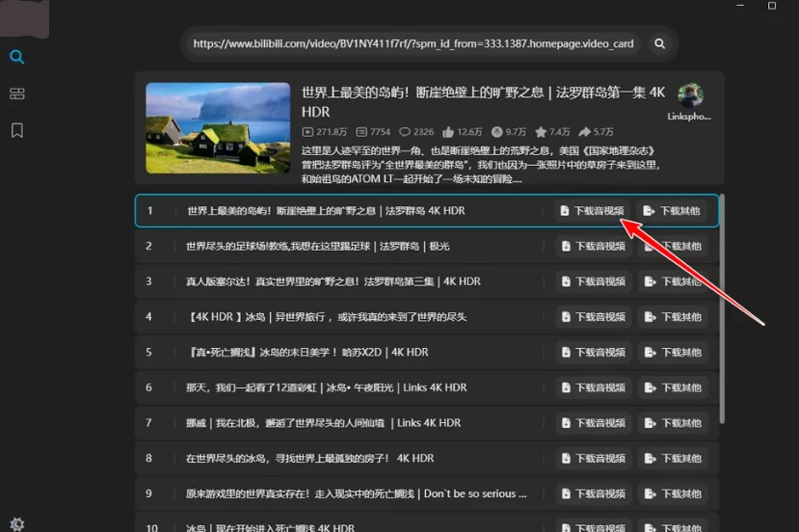Click the comments bubble icon

click(405, 131)
